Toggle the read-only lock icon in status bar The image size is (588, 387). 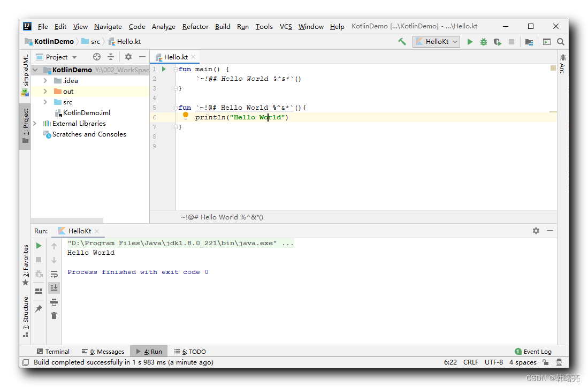point(546,362)
